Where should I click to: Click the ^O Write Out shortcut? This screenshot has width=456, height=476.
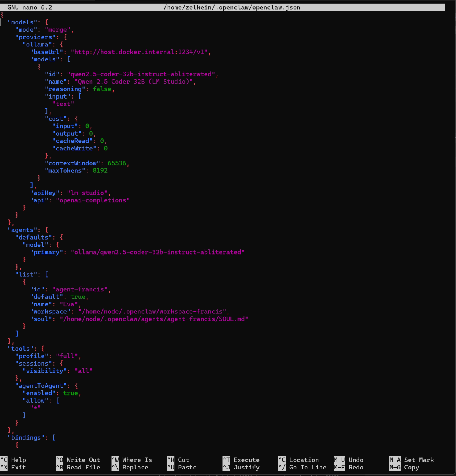coord(78,460)
